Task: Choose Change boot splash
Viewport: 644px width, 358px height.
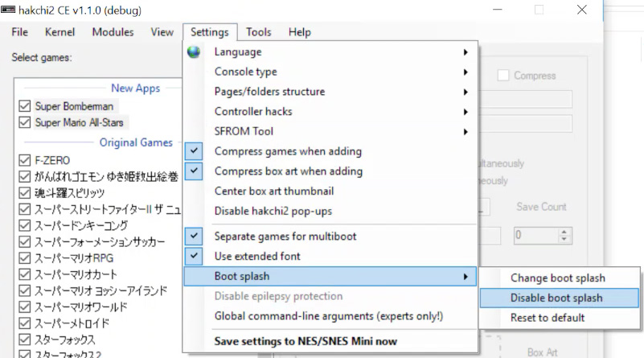Action: pos(560,278)
